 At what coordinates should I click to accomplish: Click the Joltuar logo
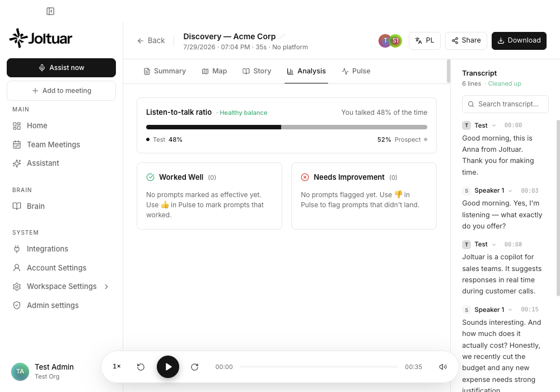click(41, 38)
